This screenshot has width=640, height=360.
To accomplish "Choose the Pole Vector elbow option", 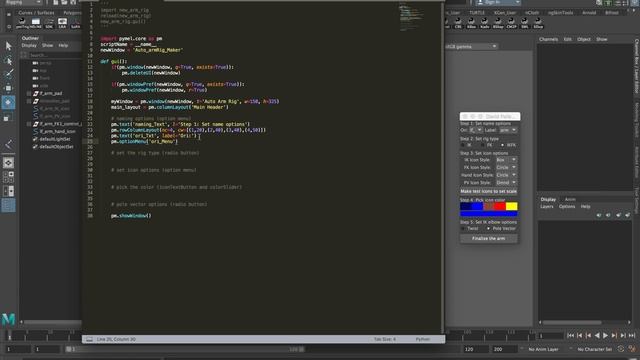I will pos(488,229).
